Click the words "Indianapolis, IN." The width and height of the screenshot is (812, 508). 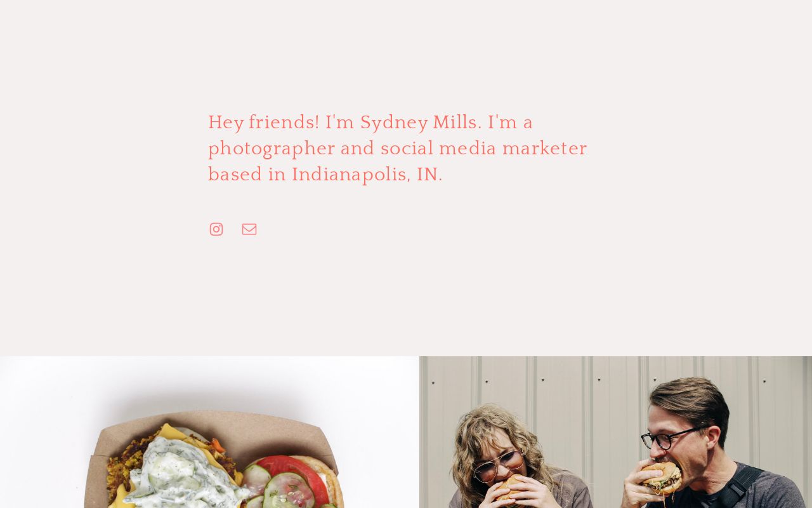point(367,174)
